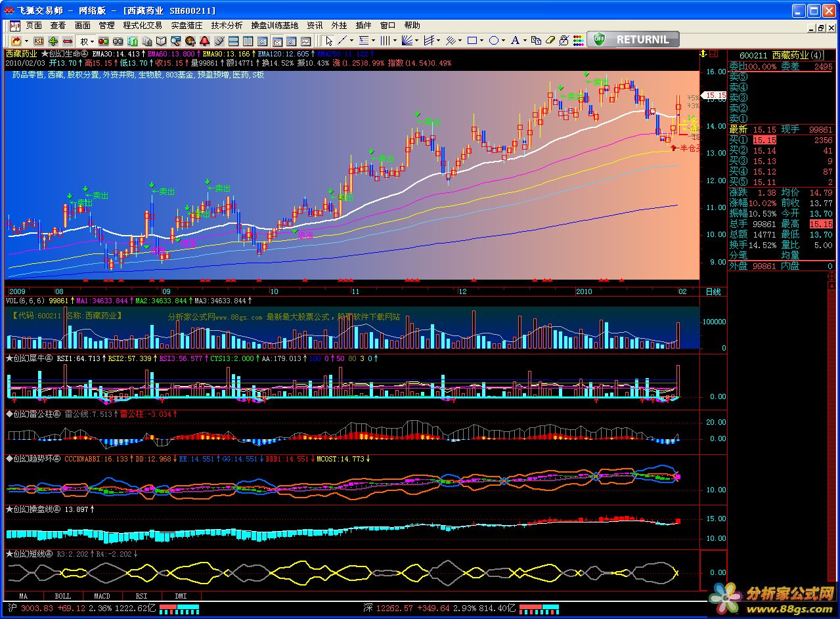Click the 创幻犀牛 indicator title
The image size is (840, 619).
pos(29,358)
